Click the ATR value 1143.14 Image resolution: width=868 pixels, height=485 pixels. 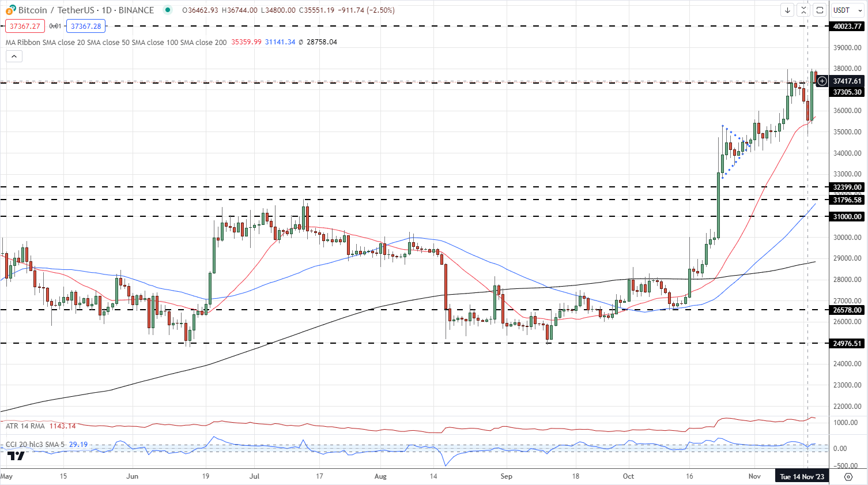tap(63, 426)
